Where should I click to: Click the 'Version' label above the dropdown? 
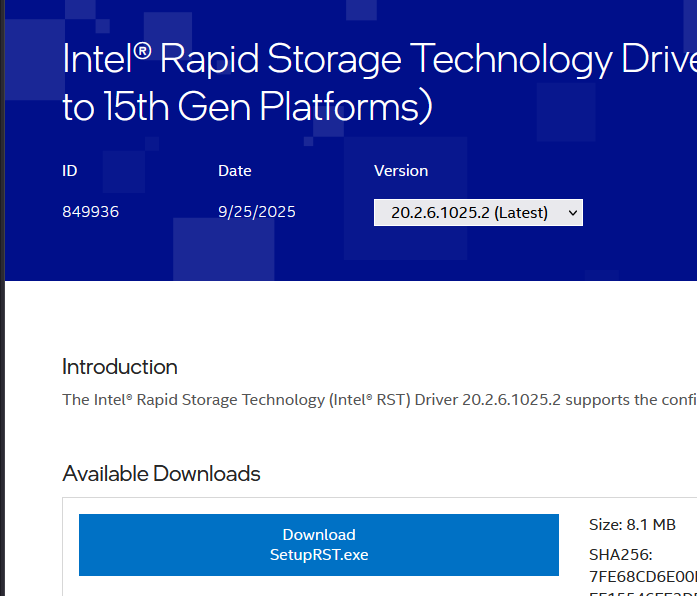[x=401, y=171]
